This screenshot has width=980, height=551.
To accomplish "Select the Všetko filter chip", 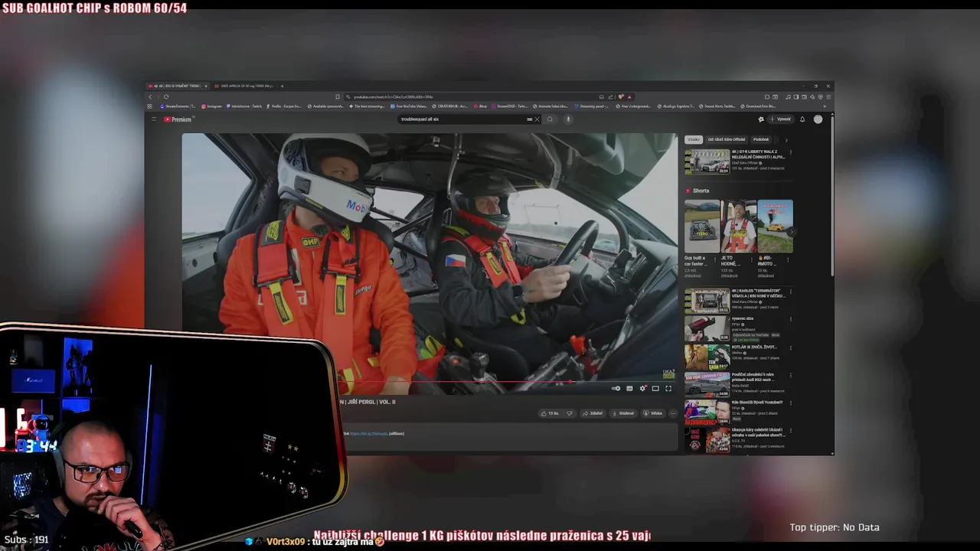I will [x=694, y=140].
